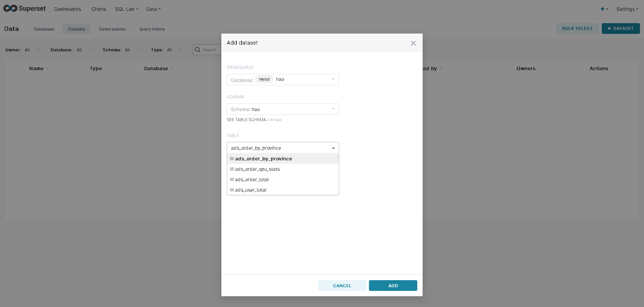Open the plus icon to create new content

coord(603,9)
